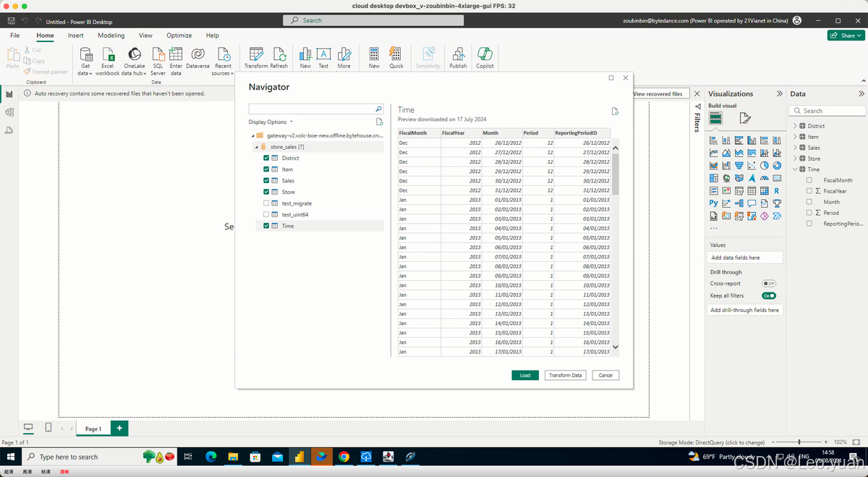Select the Format visual pencil icon
868x477 pixels.
pos(745,118)
